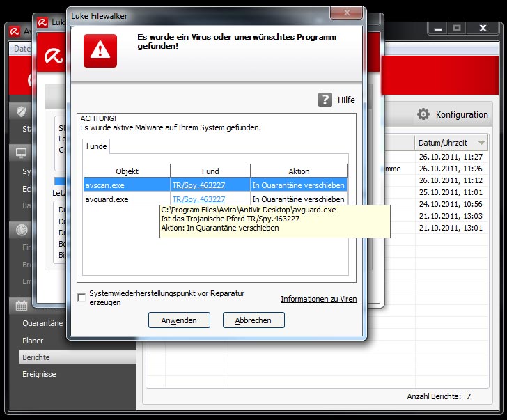Select report dated 26.10.2011, 11:26
Image resolution: width=507 pixels, height=420 pixels.
451,169
